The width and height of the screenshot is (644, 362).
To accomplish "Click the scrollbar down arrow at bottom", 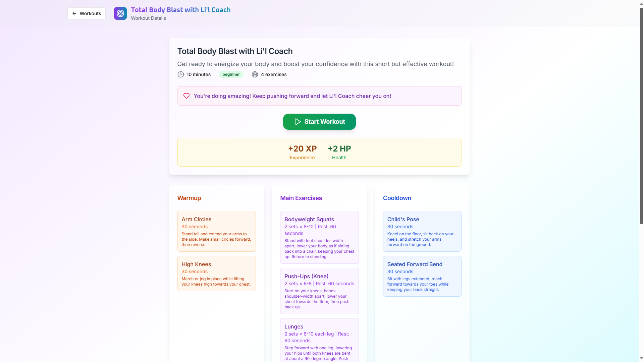I will coord(641,358).
